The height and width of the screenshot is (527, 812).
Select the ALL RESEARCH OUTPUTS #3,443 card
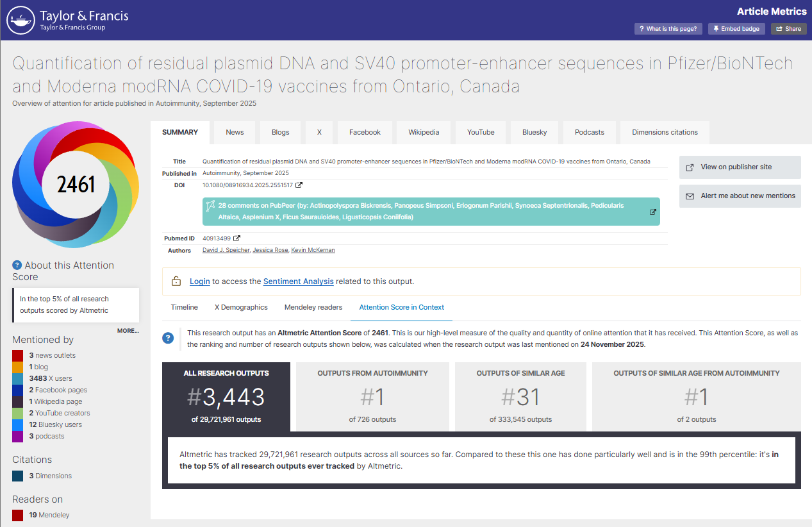click(x=226, y=397)
